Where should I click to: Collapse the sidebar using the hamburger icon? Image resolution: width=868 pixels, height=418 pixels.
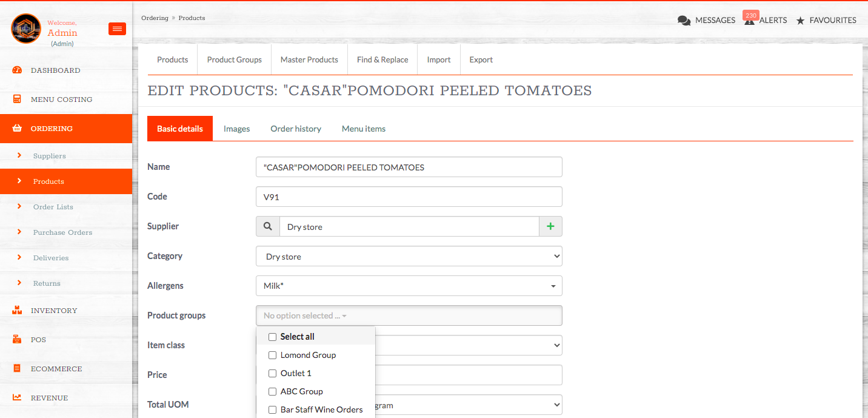pos(116,29)
